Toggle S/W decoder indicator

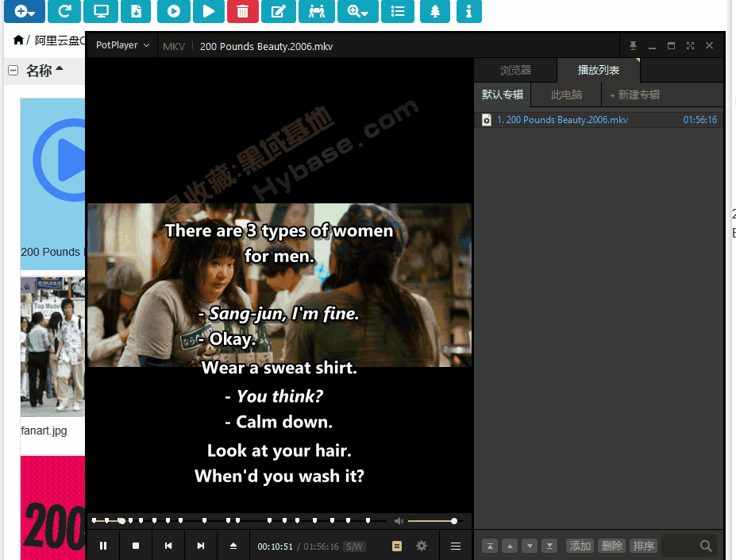point(354,546)
